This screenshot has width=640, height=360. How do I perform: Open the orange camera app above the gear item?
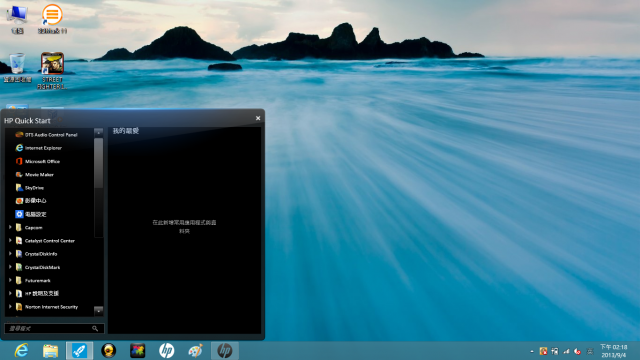click(x=31, y=201)
